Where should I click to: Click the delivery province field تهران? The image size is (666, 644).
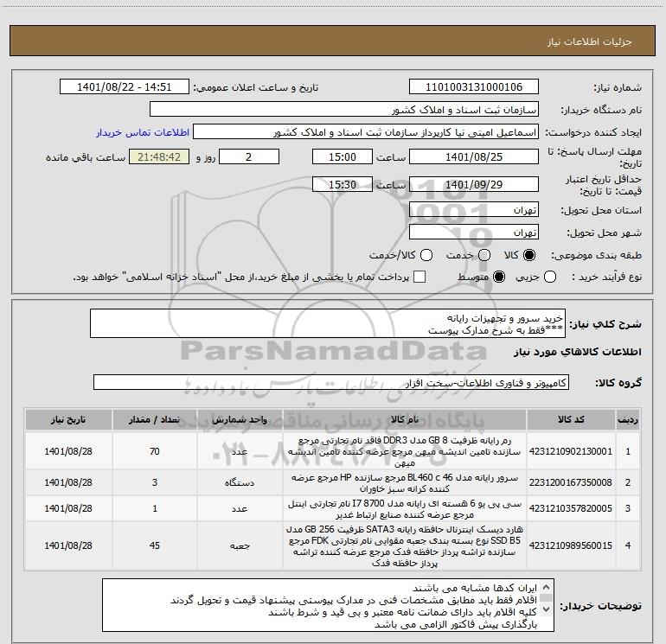474,210
